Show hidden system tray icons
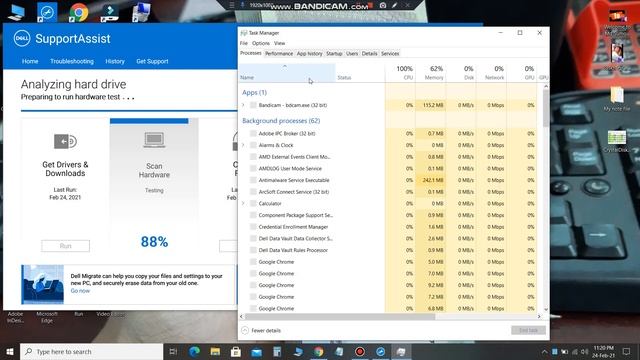 click(x=544, y=352)
